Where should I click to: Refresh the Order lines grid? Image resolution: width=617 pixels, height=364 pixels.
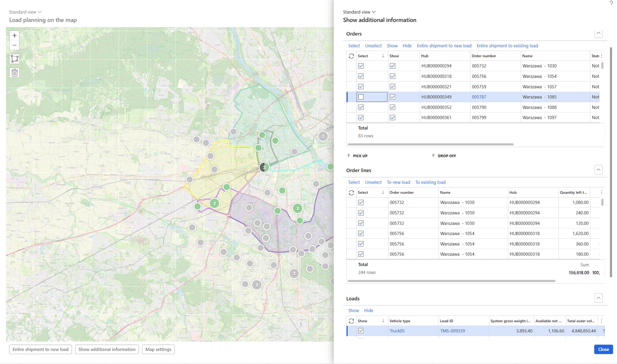point(351,193)
